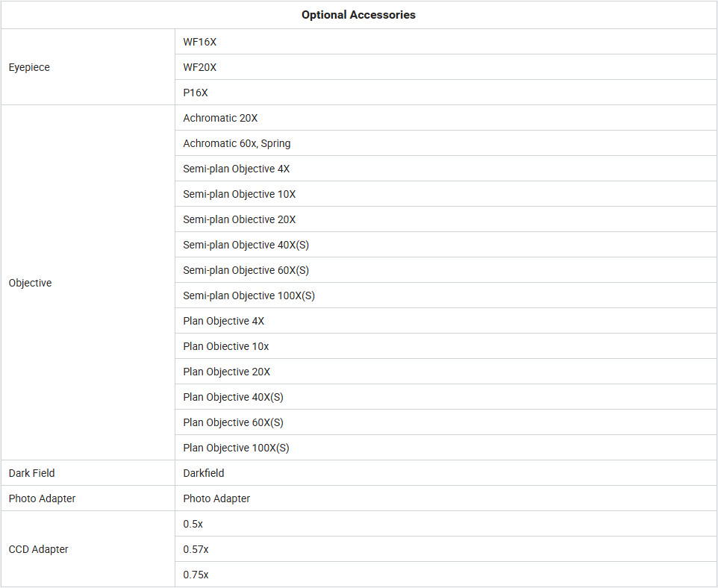Click the Objective category cell
Image resolution: width=718 pixels, height=588 pixels.
click(88, 283)
